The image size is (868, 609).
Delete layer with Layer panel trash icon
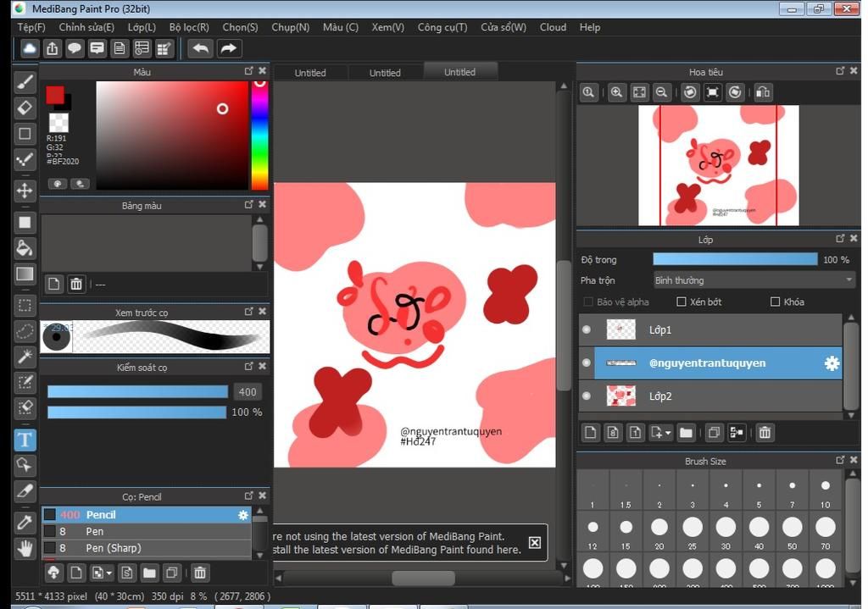(765, 433)
